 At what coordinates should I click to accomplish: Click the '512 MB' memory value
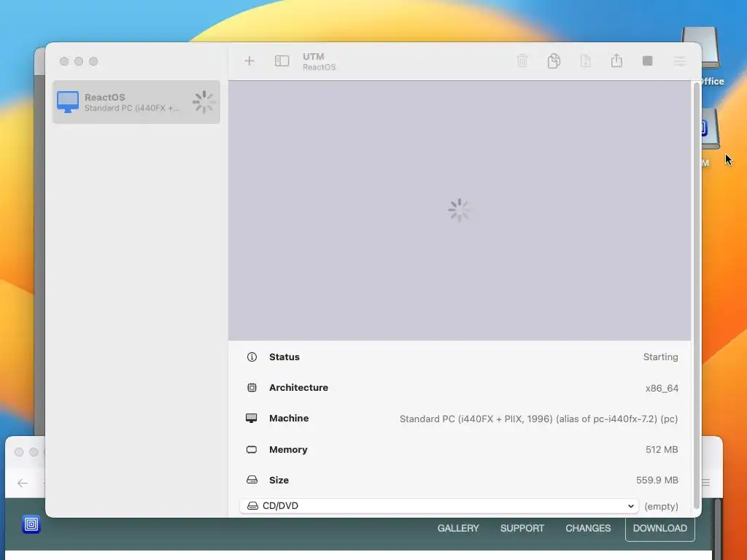pyautogui.click(x=662, y=449)
